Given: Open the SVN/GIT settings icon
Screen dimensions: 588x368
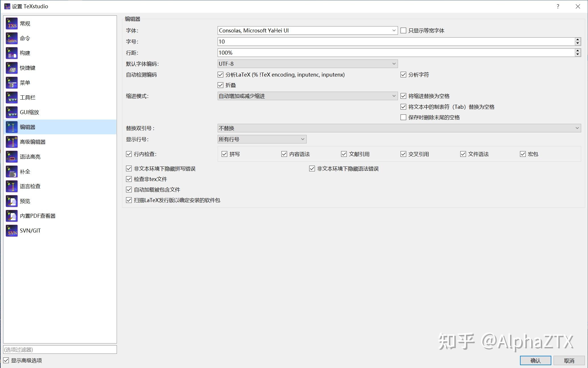Looking at the screenshot, I should pos(11,231).
